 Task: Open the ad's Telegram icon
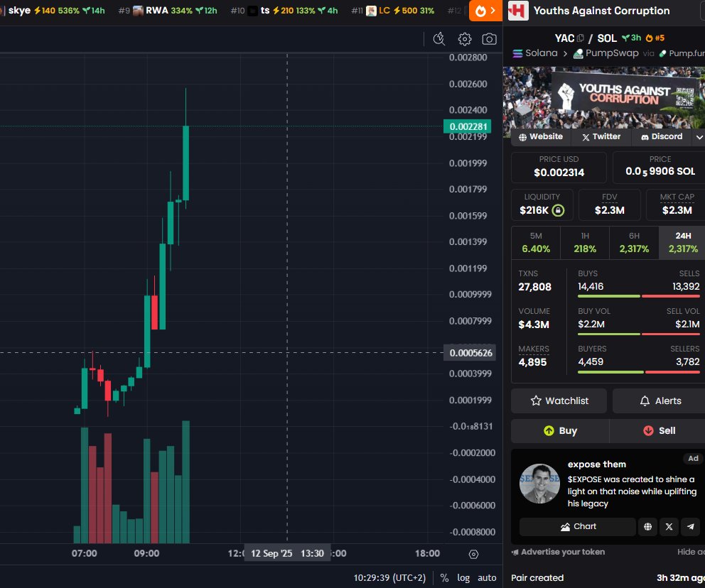pyautogui.click(x=691, y=527)
